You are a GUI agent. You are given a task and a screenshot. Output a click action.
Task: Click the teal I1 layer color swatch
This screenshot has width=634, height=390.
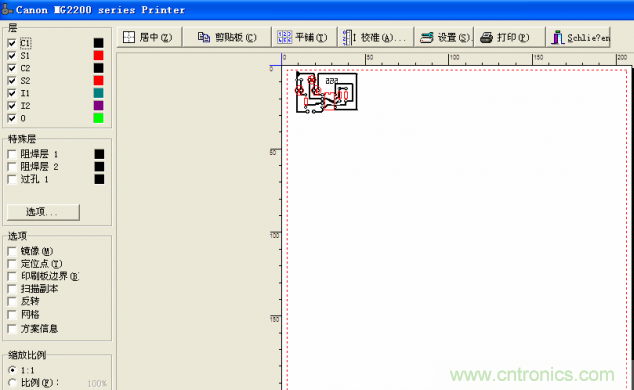(x=98, y=93)
